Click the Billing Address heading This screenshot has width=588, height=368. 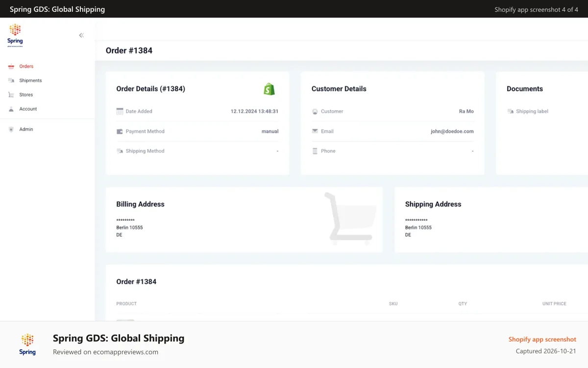140,204
